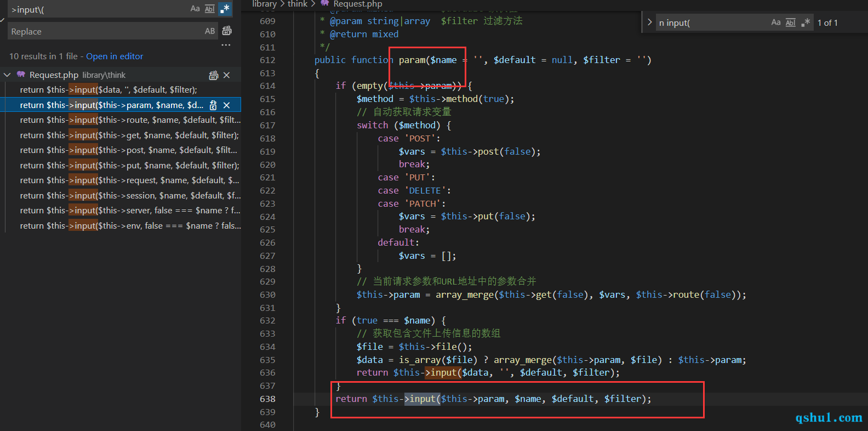Click breadcrumb item 'think'
Image resolution: width=868 pixels, height=431 pixels.
(x=298, y=4)
